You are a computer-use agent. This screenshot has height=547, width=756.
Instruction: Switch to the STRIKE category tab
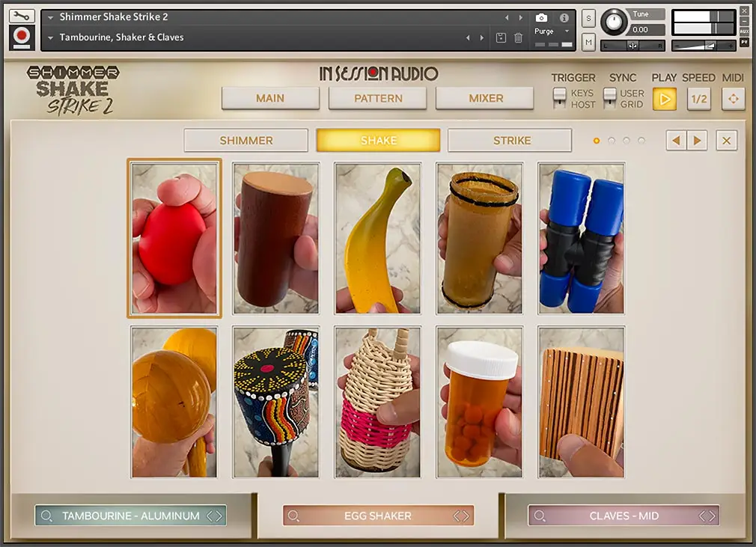click(510, 140)
